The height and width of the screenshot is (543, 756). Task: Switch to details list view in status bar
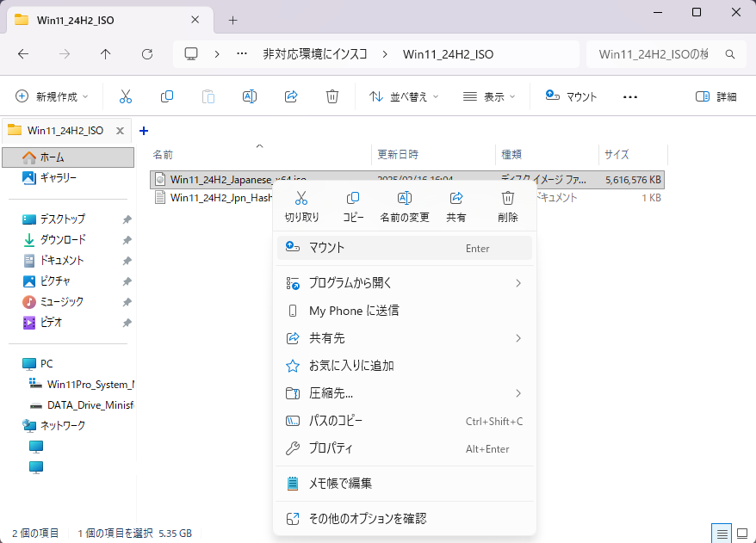click(x=722, y=534)
